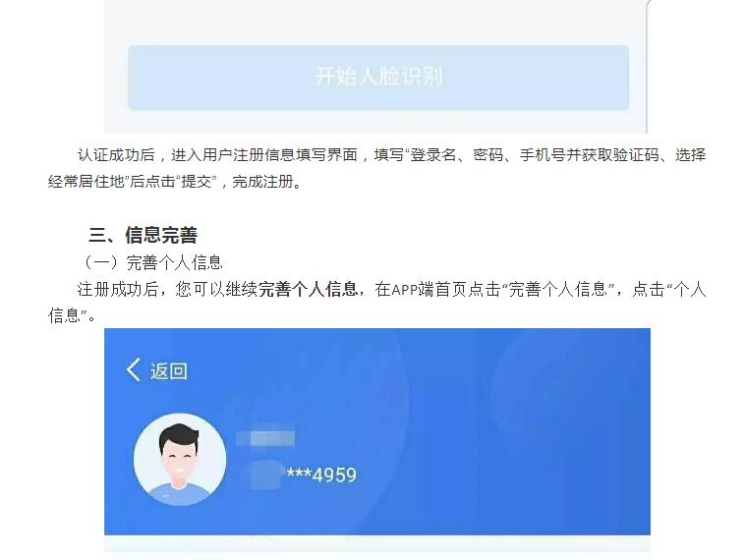745x560 pixels.
Task: Click the 返回 label
Action: click(169, 371)
